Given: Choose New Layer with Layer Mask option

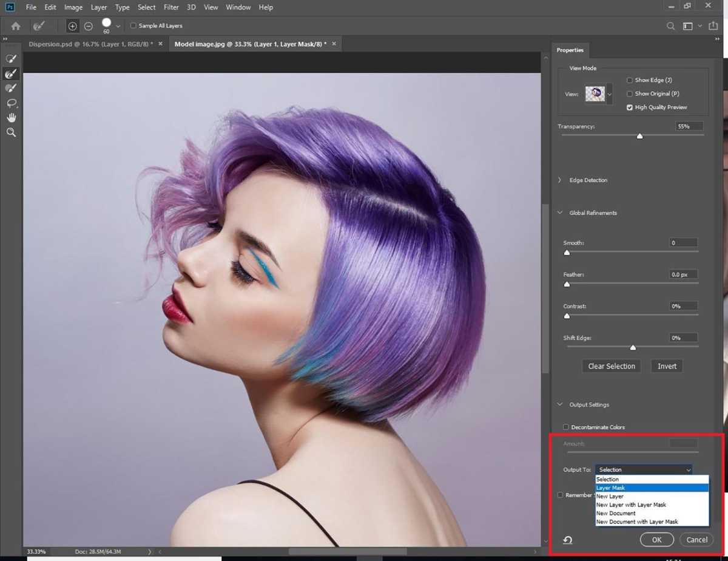Looking at the screenshot, I should [x=631, y=505].
